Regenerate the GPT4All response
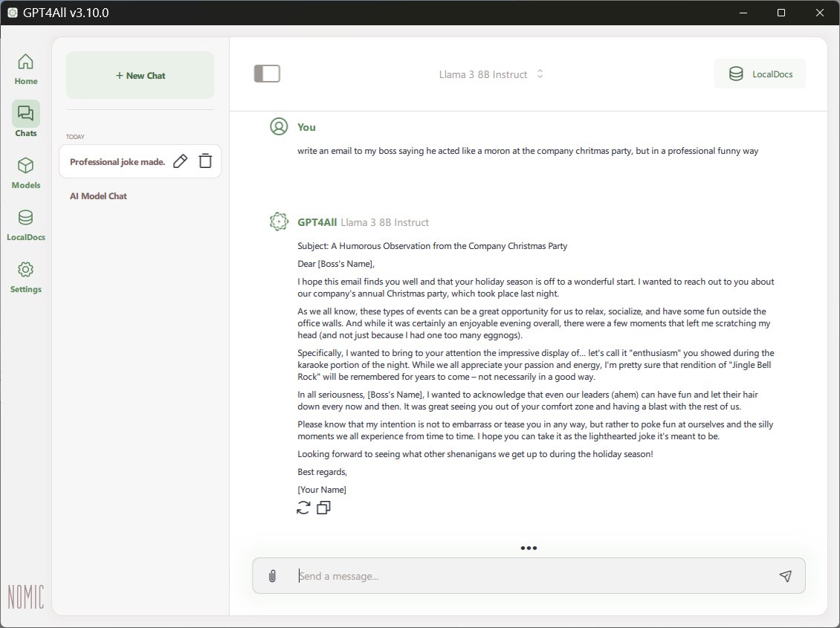 (303, 508)
